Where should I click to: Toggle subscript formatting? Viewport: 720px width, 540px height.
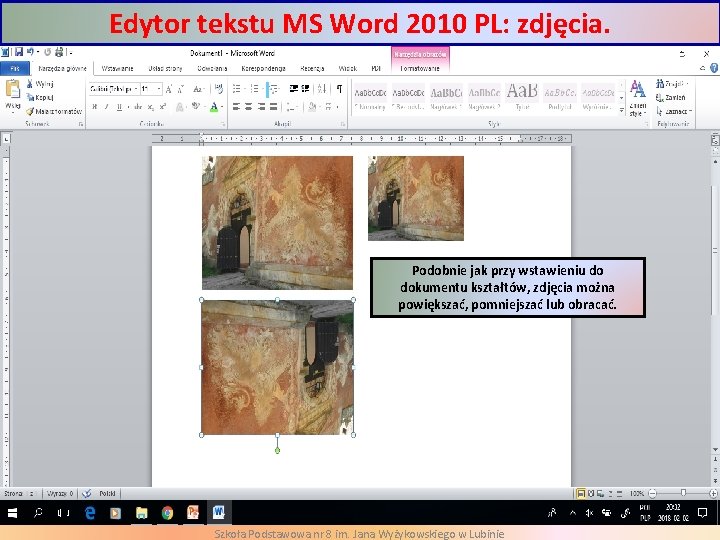click(x=151, y=107)
